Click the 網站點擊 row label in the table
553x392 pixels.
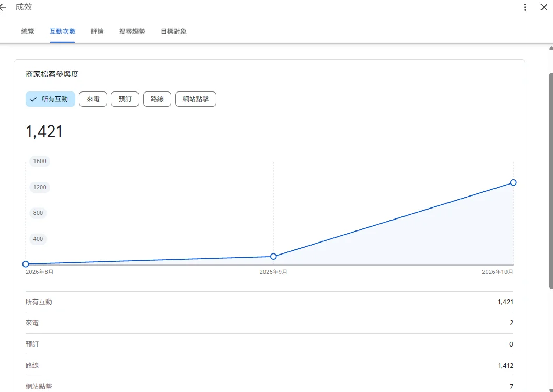click(x=39, y=386)
